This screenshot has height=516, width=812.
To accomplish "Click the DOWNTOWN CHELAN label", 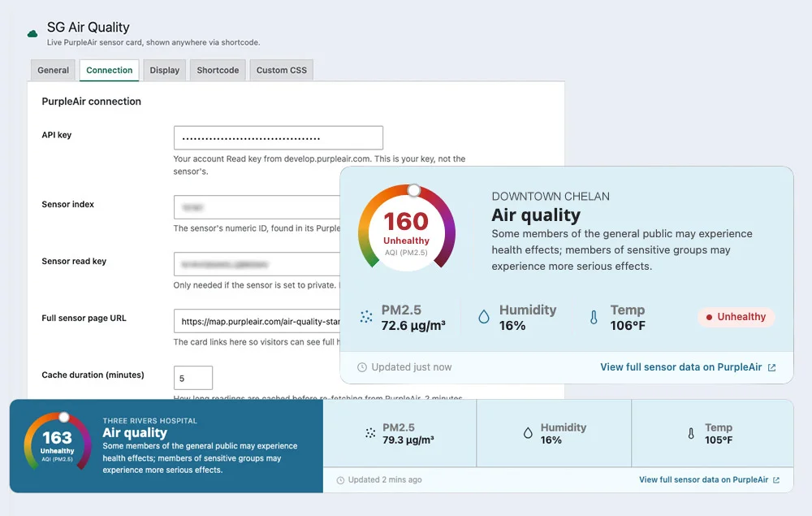I will coord(551,197).
